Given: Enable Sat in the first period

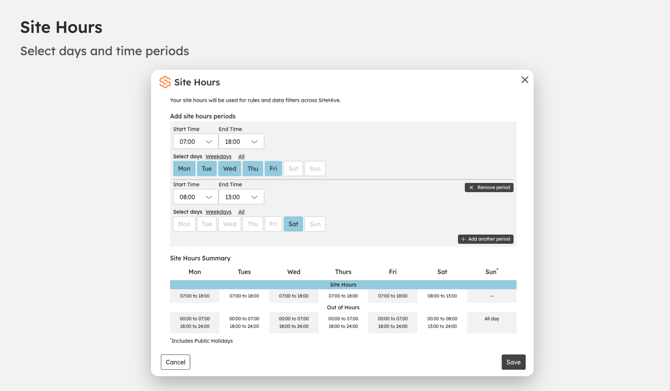Looking at the screenshot, I should (x=293, y=168).
